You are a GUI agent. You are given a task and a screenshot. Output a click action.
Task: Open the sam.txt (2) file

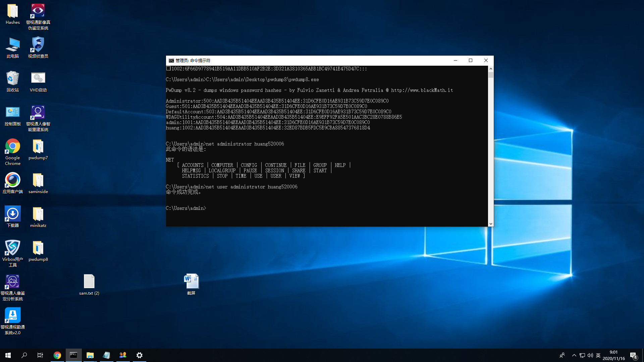(x=89, y=282)
